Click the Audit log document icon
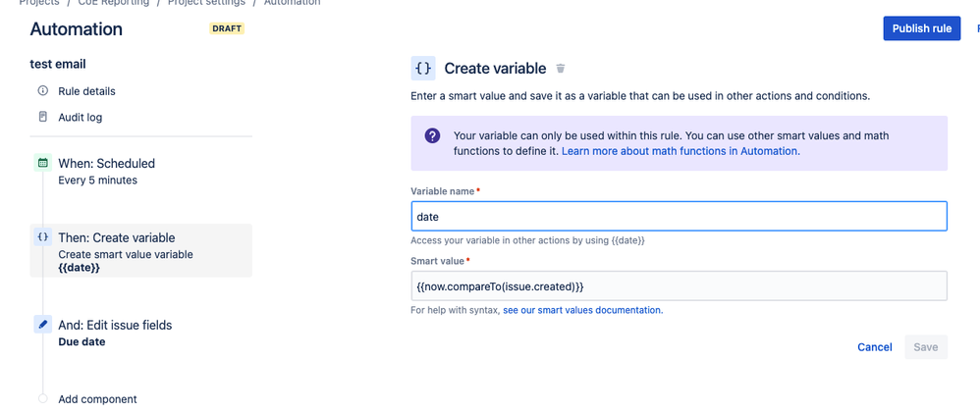Viewport: 980px width, 413px height. (42, 117)
